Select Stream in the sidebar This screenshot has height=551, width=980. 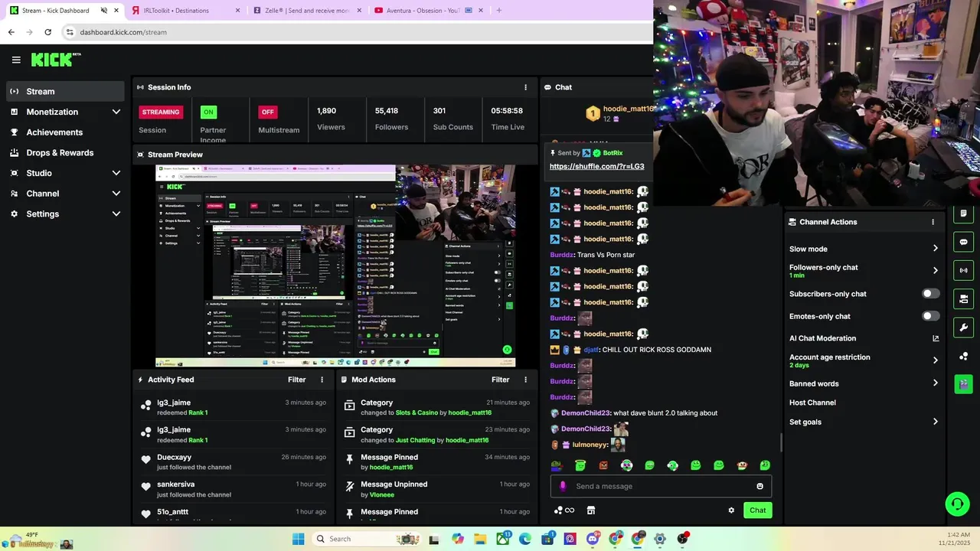click(64, 91)
